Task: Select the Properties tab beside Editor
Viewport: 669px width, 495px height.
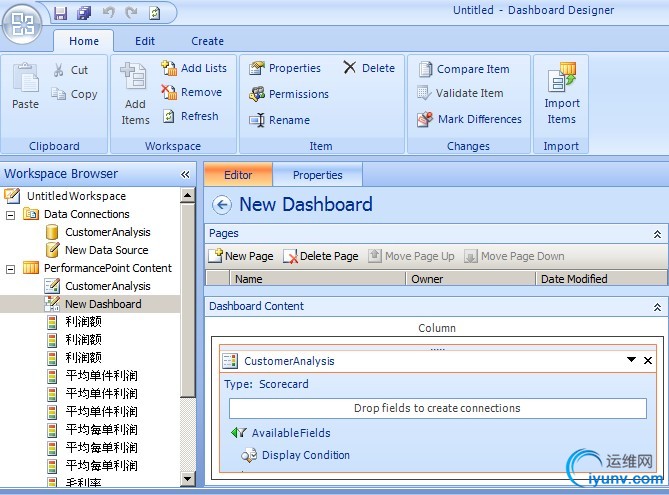Action: [317, 175]
